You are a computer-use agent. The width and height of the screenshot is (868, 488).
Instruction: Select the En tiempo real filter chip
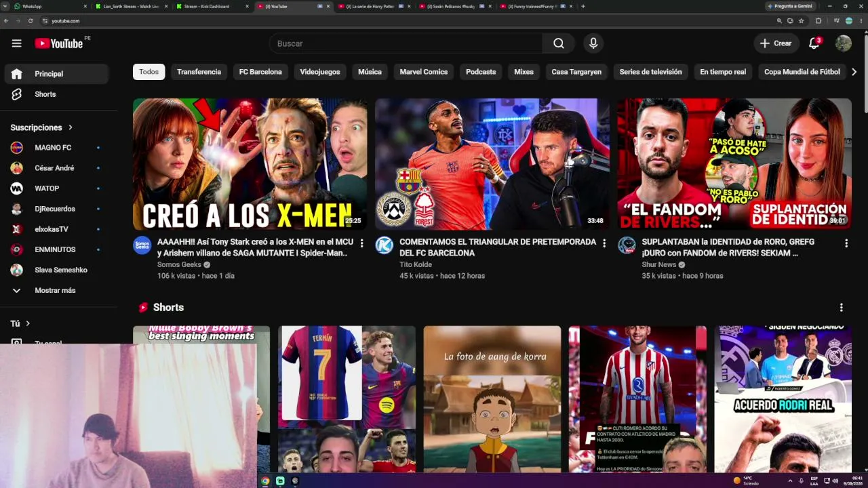click(x=723, y=72)
